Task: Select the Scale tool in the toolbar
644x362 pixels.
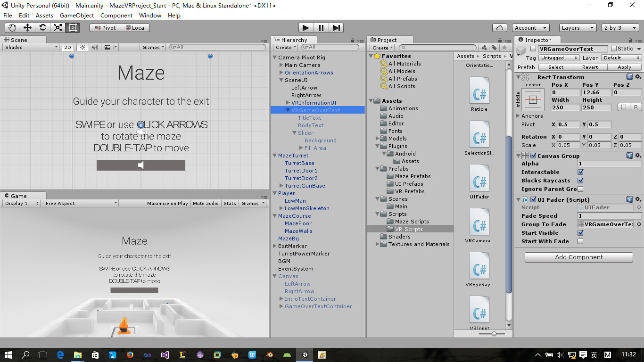Action: click(58, 28)
